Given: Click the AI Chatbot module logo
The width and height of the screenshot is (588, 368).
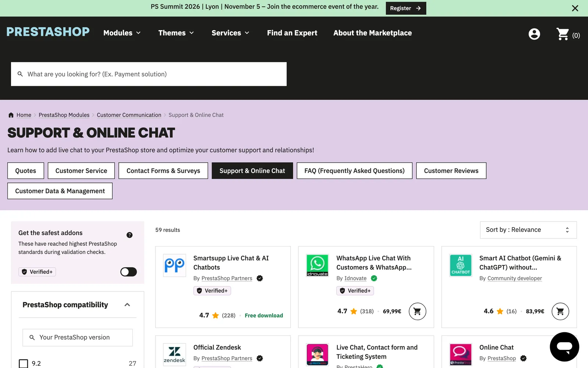Looking at the screenshot, I should [460, 265].
